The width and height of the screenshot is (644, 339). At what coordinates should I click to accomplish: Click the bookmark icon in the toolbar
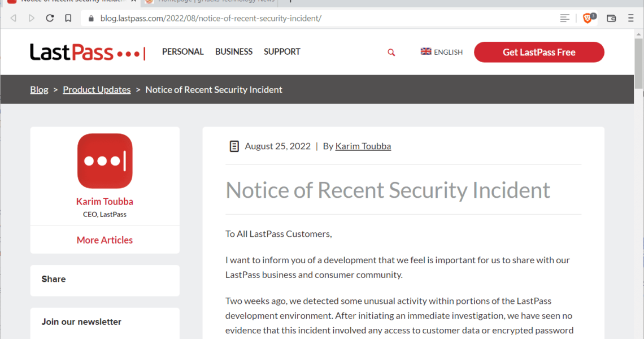(x=68, y=18)
